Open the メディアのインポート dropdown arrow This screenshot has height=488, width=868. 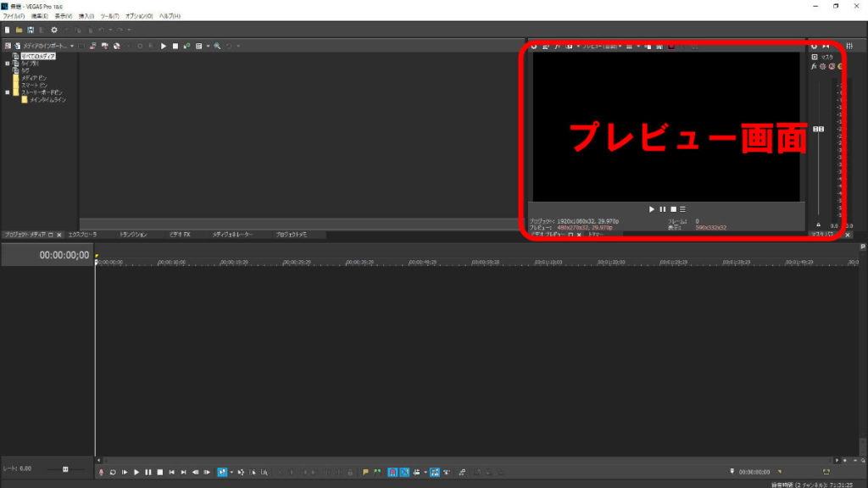tap(72, 46)
